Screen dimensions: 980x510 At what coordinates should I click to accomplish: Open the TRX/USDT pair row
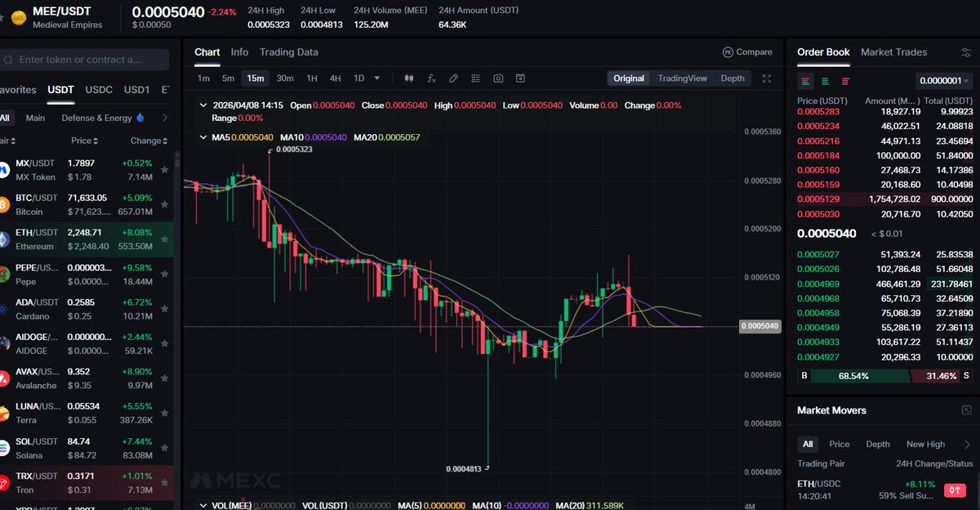[87, 482]
